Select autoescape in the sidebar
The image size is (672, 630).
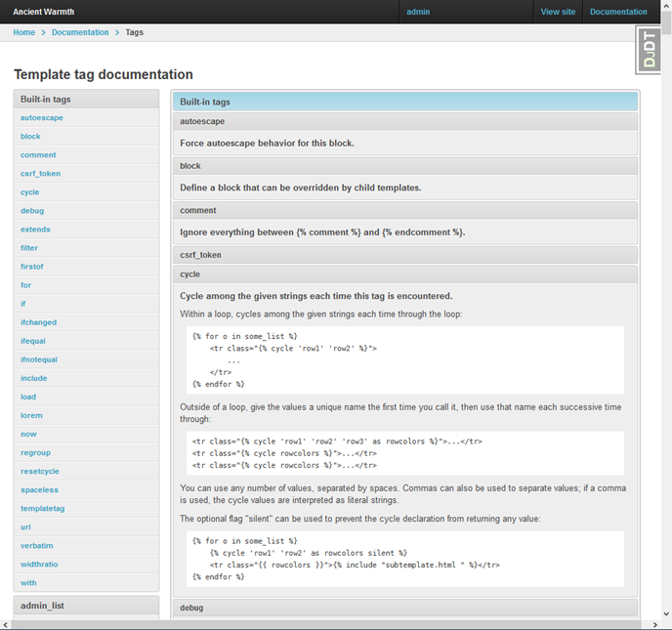click(41, 117)
